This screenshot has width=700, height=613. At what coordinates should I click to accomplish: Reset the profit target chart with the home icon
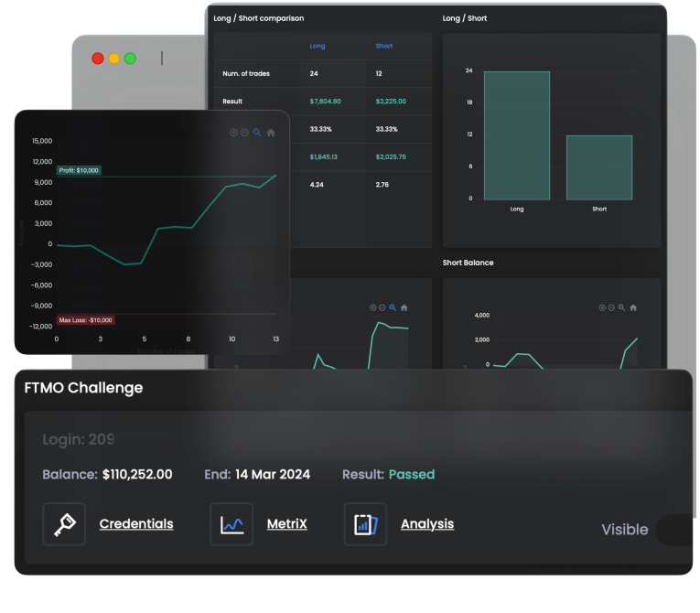[271, 133]
